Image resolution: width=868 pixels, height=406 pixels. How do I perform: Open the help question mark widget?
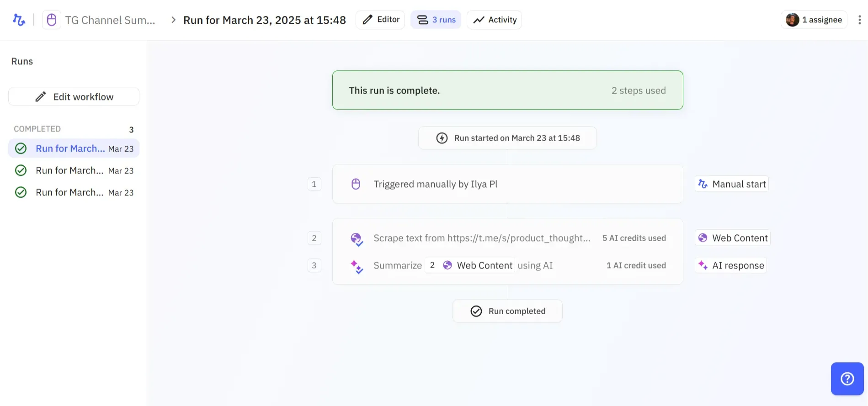click(847, 379)
